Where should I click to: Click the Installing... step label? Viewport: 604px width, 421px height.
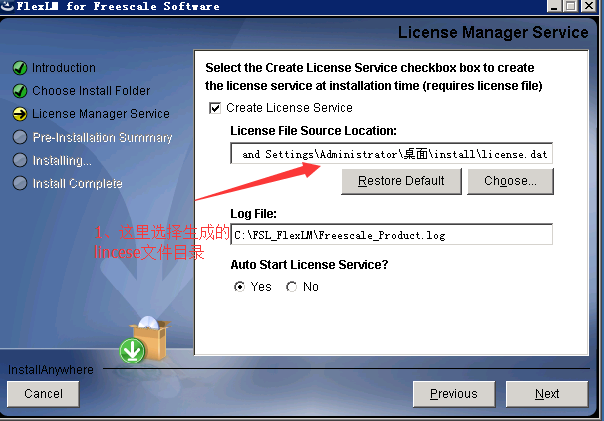click(62, 161)
